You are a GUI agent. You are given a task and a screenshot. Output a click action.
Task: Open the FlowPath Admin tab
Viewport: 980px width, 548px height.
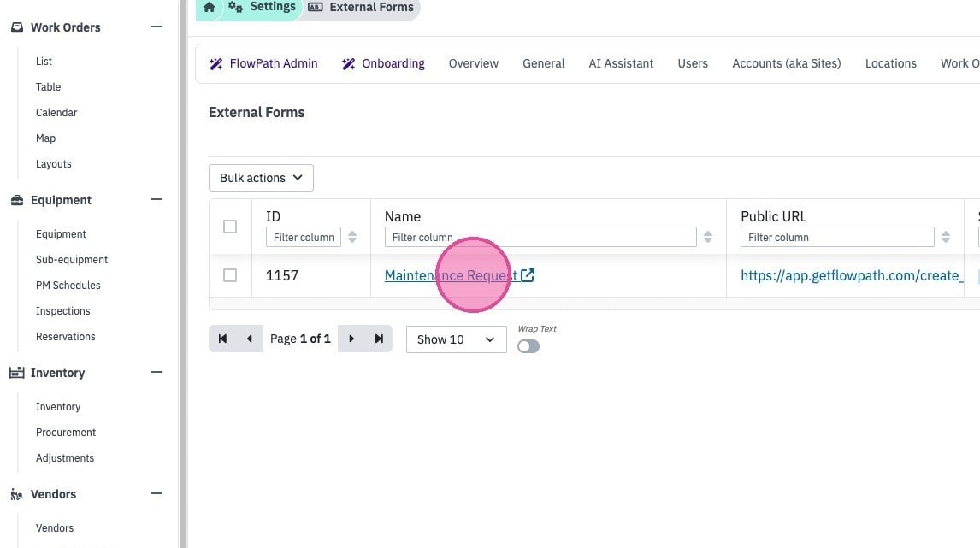(263, 64)
